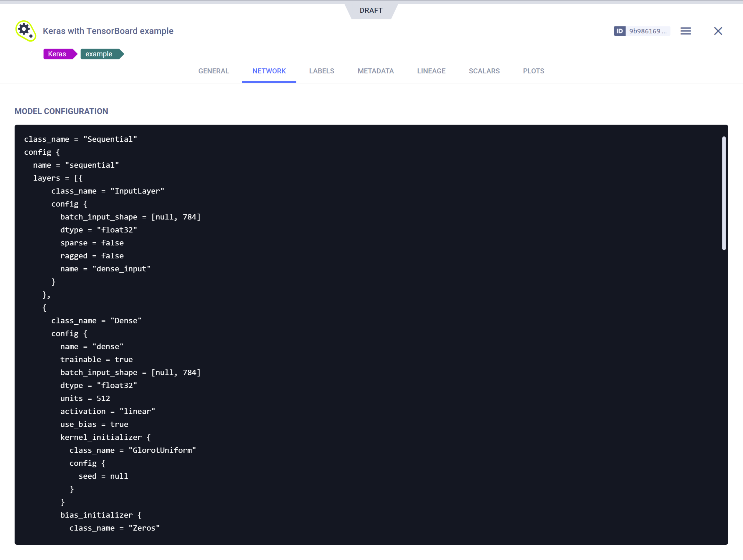Click the Keras tag
Image resolution: width=743 pixels, height=560 pixels.
[x=57, y=54]
